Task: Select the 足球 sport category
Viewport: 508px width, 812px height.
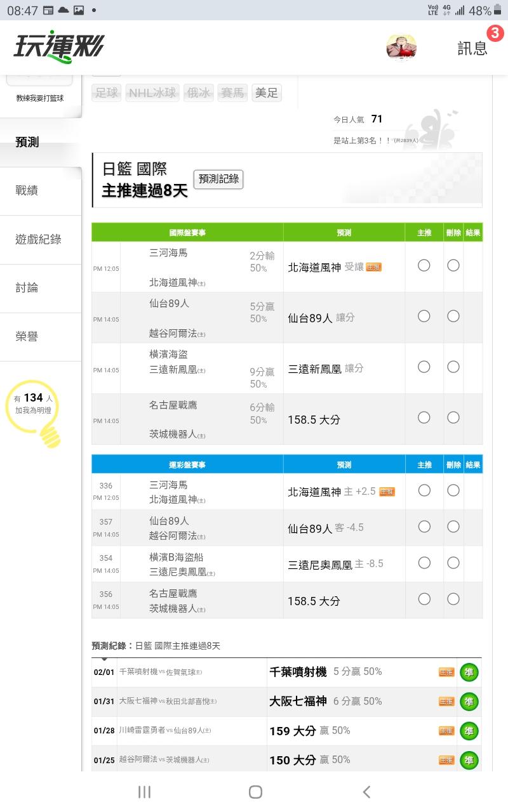Action: [x=107, y=93]
